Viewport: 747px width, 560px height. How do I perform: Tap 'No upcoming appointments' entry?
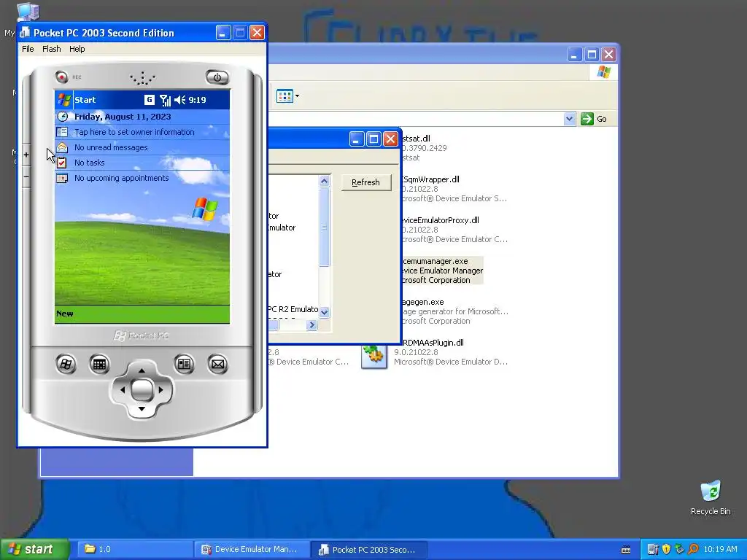click(x=122, y=178)
